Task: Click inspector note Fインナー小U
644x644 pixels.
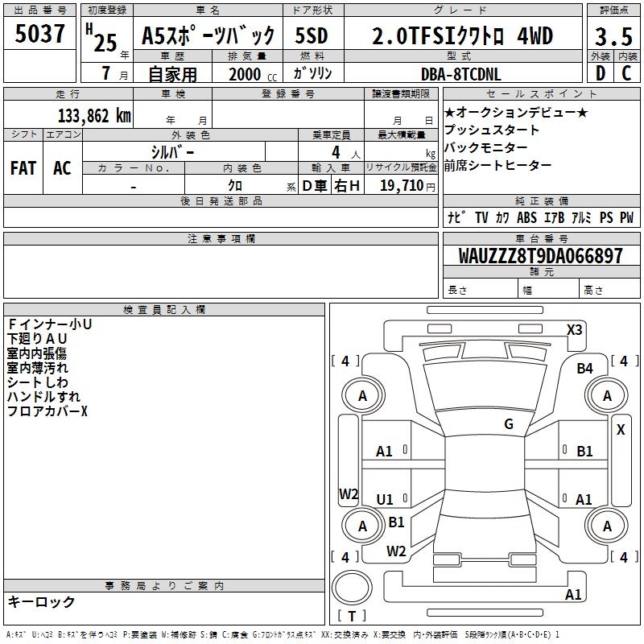Action: 50,324
